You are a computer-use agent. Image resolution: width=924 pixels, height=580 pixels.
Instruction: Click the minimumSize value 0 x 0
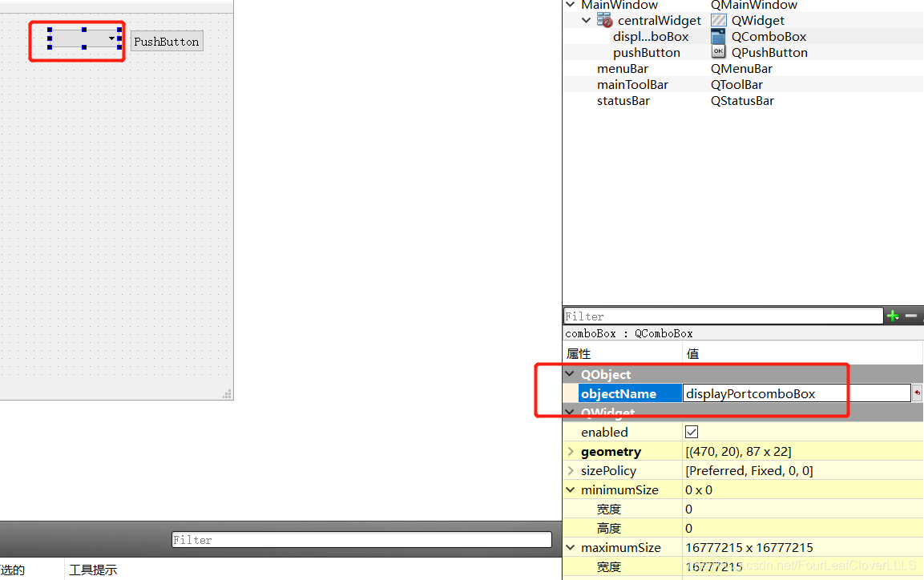(698, 490)
